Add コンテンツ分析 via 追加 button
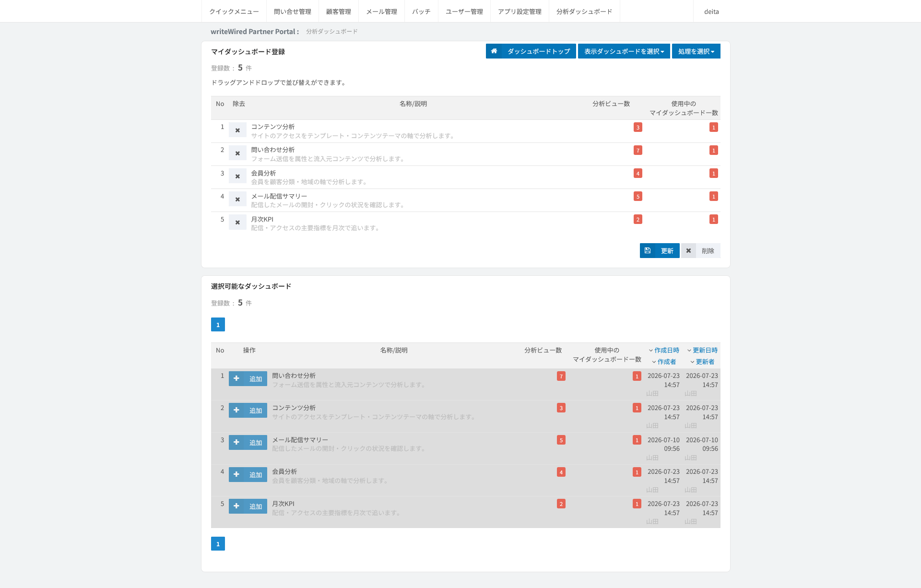921x588 pixels. [248, 410]
